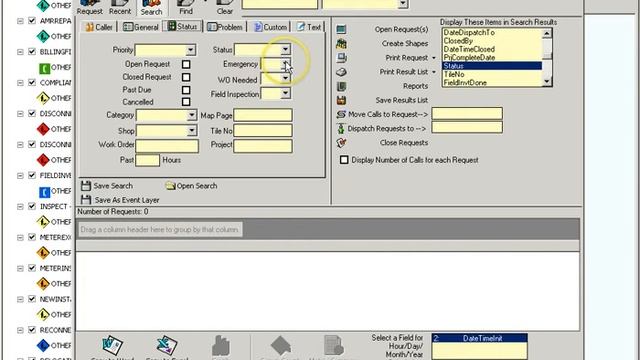Select yellow diamond OTHER icon under COMPLIAN
This screenshot has width=640, height=360.
43,98
